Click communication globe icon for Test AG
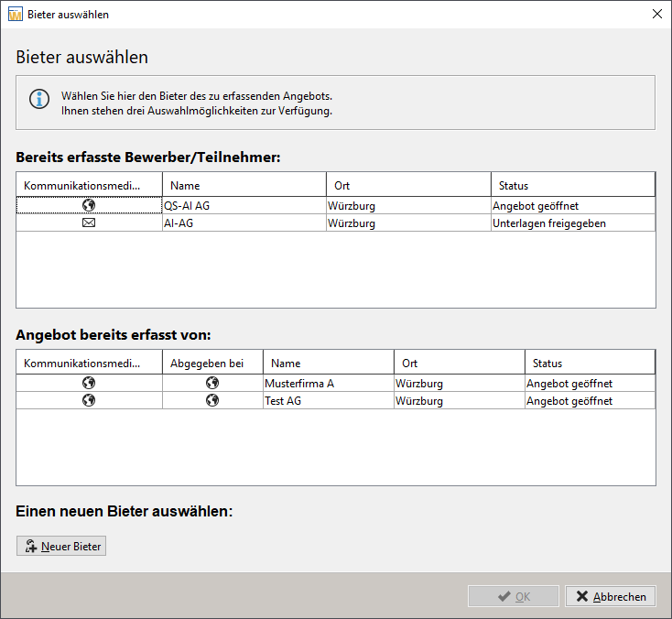This screenshot has width=672, height=619. point(89,400)
